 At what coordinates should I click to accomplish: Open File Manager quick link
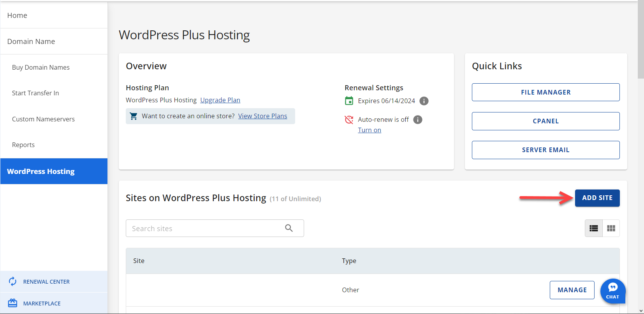(x=545, y=92)
